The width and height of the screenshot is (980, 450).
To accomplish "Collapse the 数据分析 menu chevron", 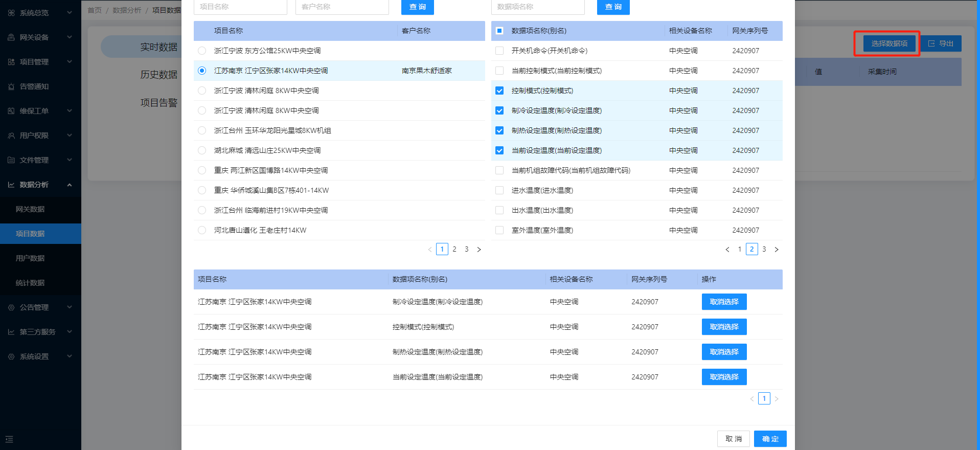I will pyautogui.click(x=70, y=185).
